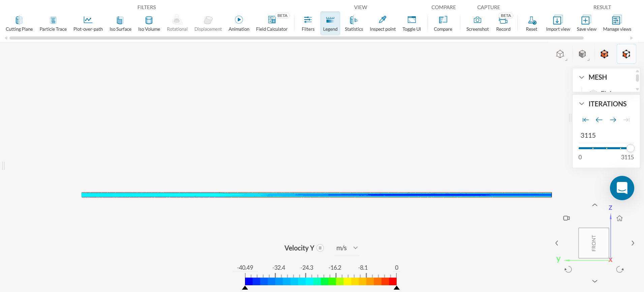Select the orange surface cube render mode
Screen dimensions: 644x292
[x=605, y=54]
